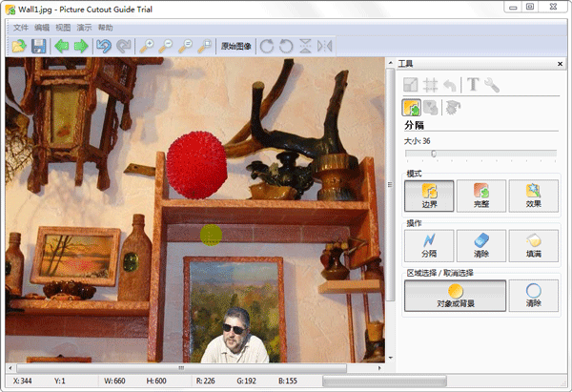Switch mode to 效果

click(533, 196)
